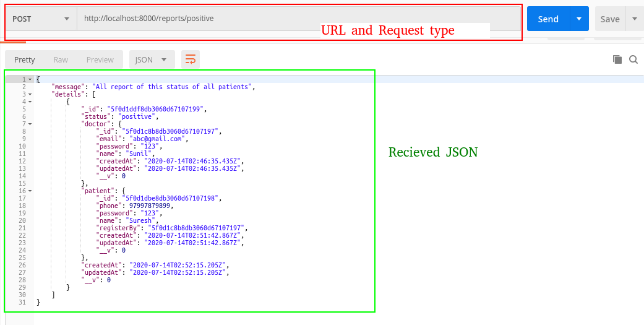Image resolution: width=644 pixels, height=325 pixels.
Task: Click the patient name value "Suresh"
Action: tap(140, 220)
